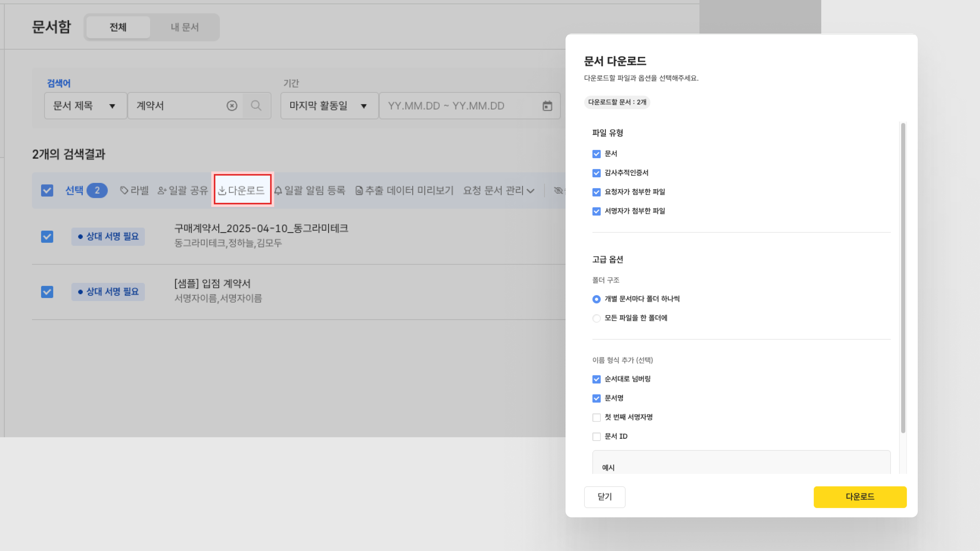Switch to 내 문서 tab
980x551 pixels.
(185, 27)
